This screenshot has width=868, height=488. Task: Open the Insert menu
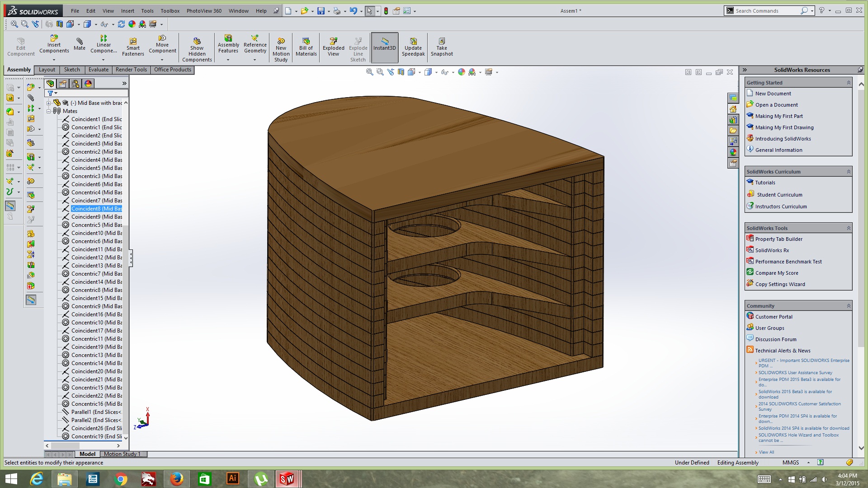point(127,11)
